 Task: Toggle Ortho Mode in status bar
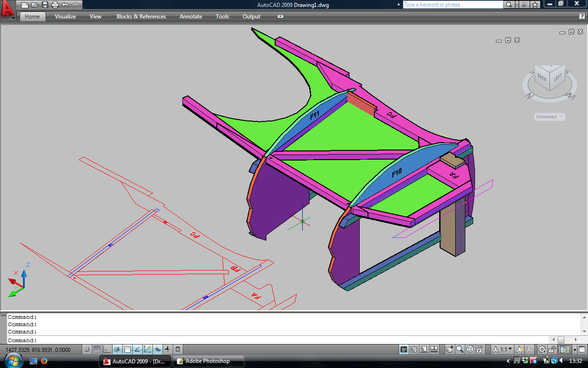click(x=107, y=350)
